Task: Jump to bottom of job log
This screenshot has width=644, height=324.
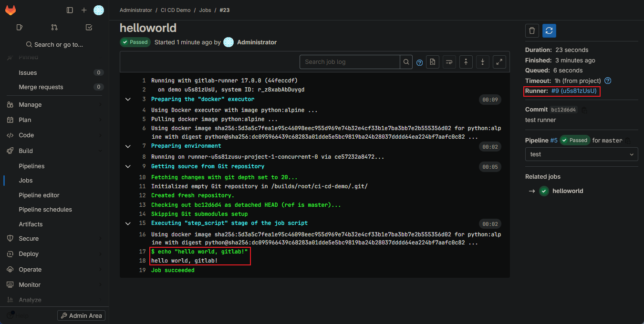Action: [483, 62]
